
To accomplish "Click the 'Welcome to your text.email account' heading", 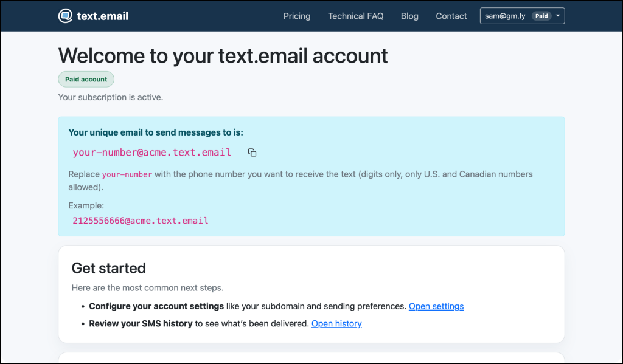I will (x=223, y=55).
